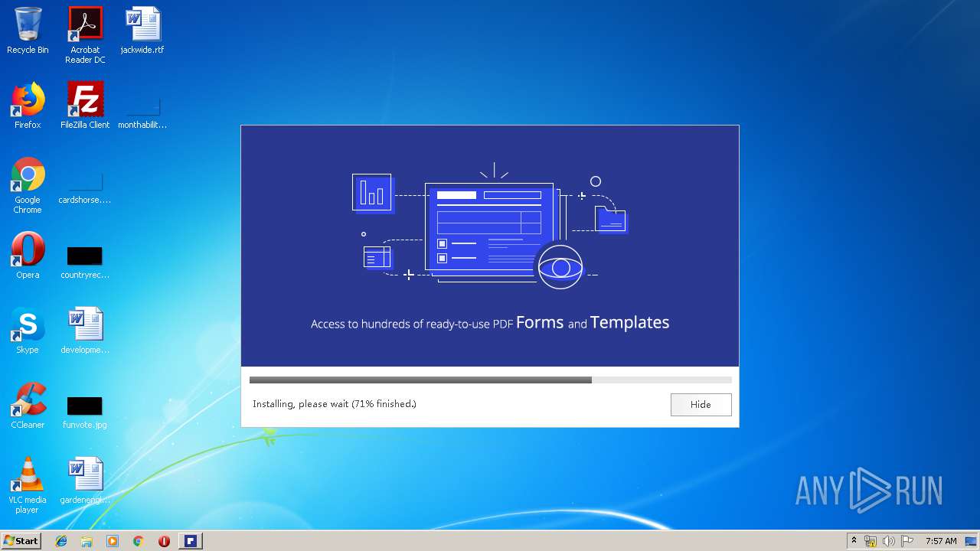The width and height of the screenshot is (980, 551).
Task: Click the Hide button in the installer
Action: point(701,404)
